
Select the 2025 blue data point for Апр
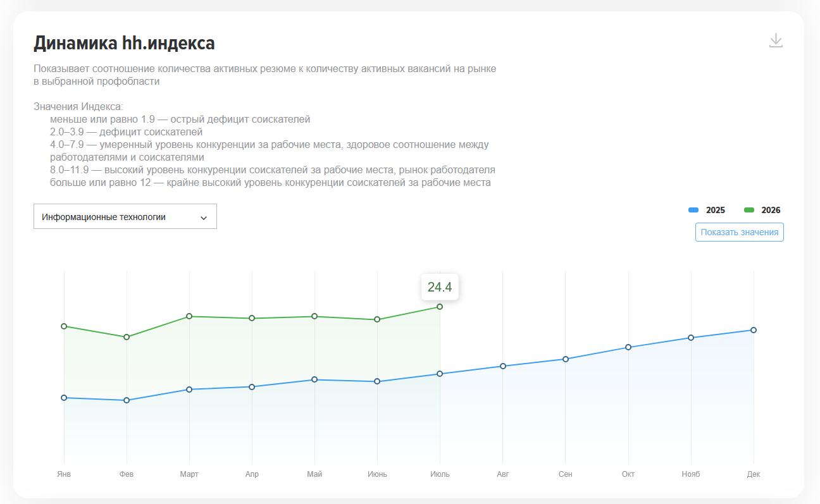click(x=252, y=387)
